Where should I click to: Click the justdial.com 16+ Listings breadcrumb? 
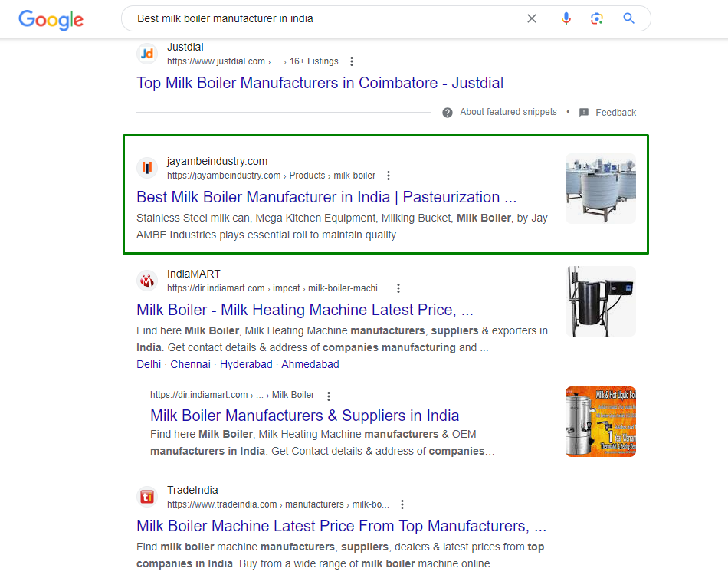click(x=253, y=61)
